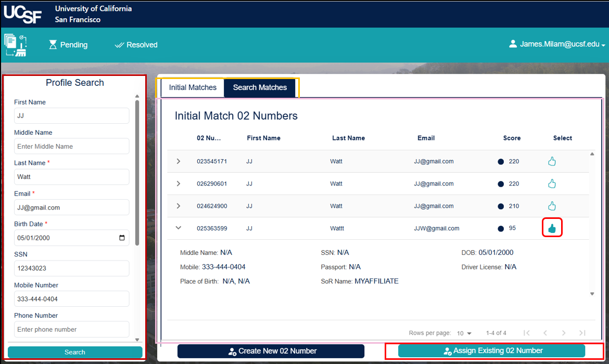Collapse the expanded row 025363599
The image size is (609, 364).
(x=179, y=228)
